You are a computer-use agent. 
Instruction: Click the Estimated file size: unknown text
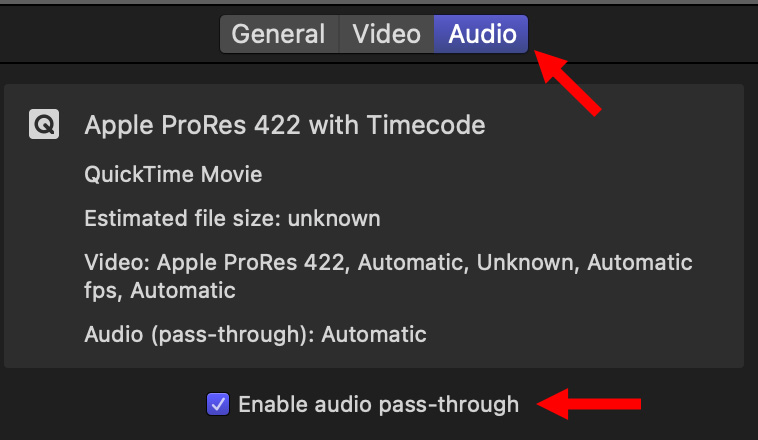pos(232,218)
